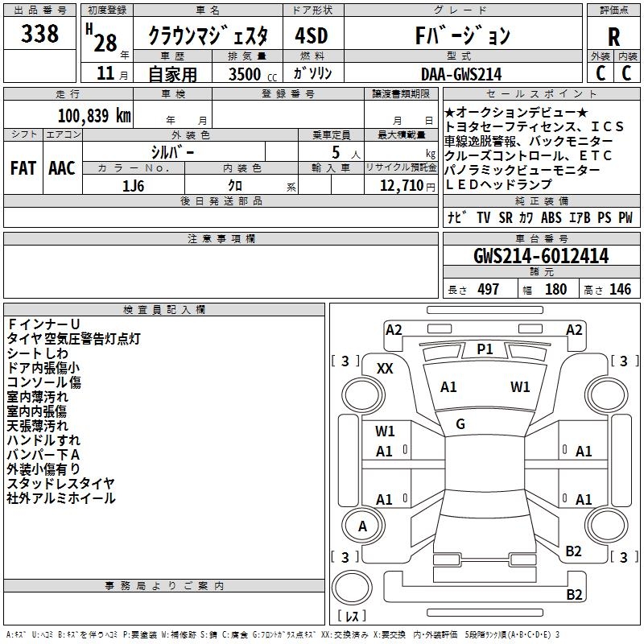Select the PW equipment label

[625, 217]
